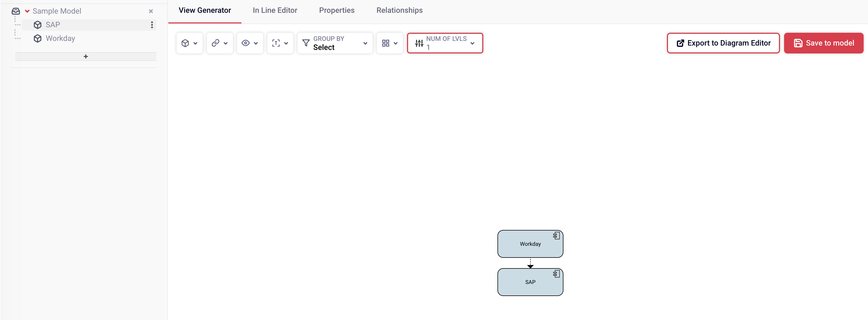The image size is (868, 320).
Task: Open the Relationships tab
Action: (399, 10)
